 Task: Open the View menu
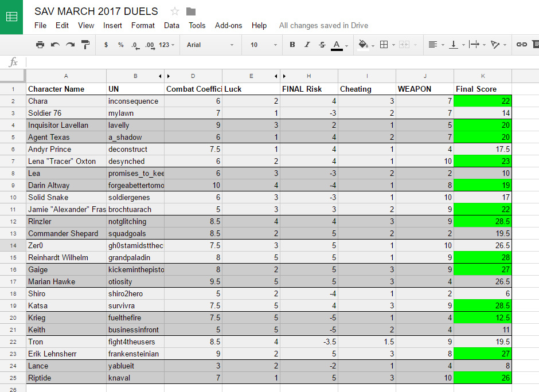coord(86,25)
